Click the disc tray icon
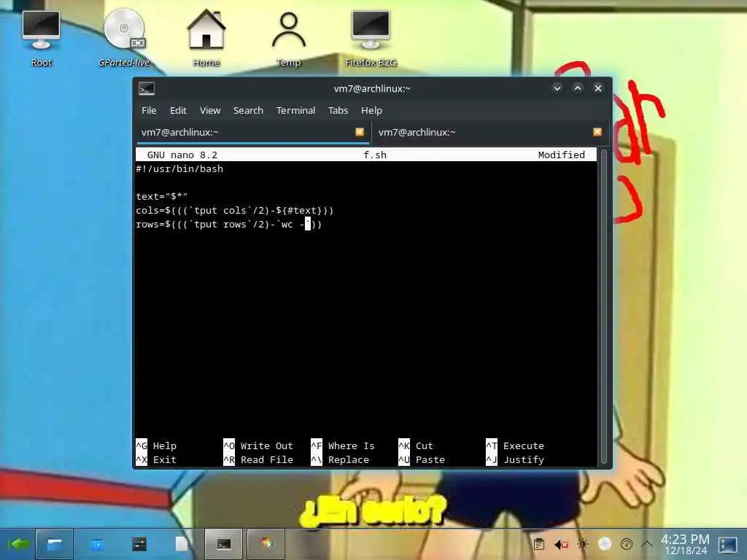The height and width of the screenshot is (560, 747). (x=605, y=544)
